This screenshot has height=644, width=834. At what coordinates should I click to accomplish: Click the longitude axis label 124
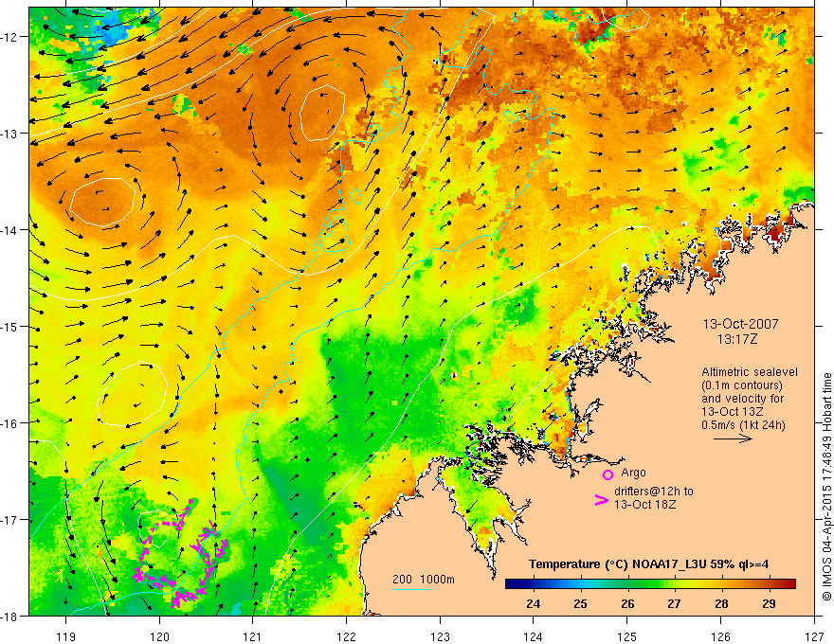534,636
